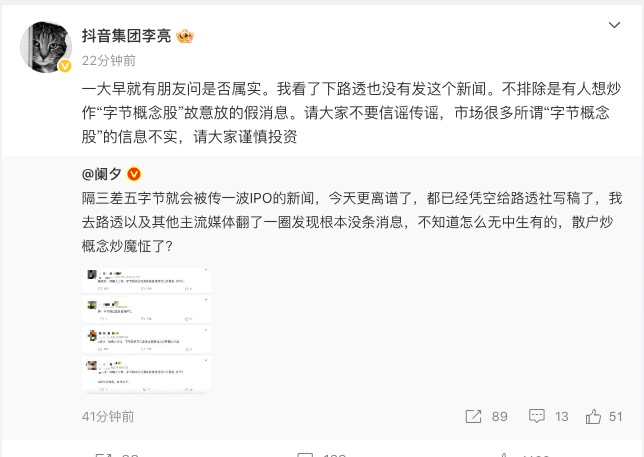Expand the post options chevron menu
The width and height of the screenshot is (644, 457).
click(x=614, y=25)
